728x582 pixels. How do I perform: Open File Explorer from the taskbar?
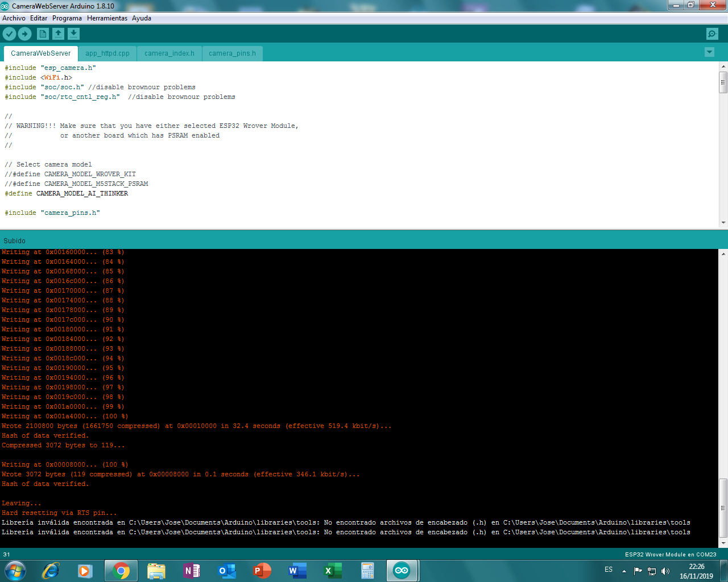tap(156, 571)
